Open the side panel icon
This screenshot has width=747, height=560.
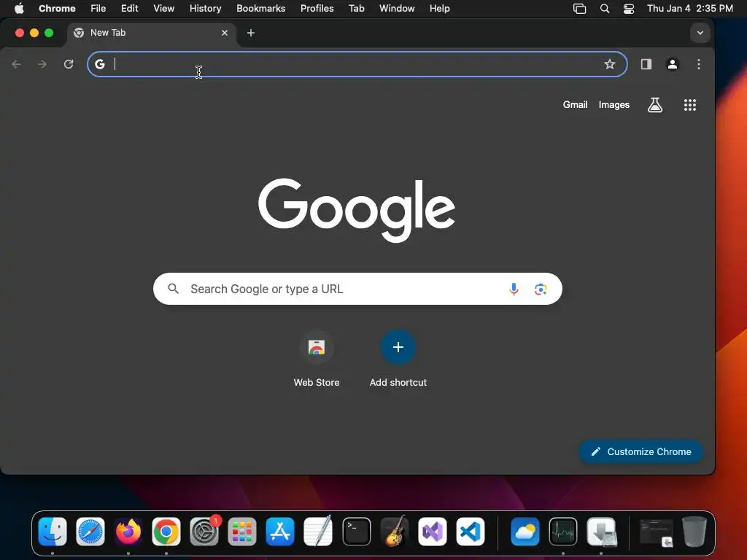pyautogui.click(x=646, y=64)
